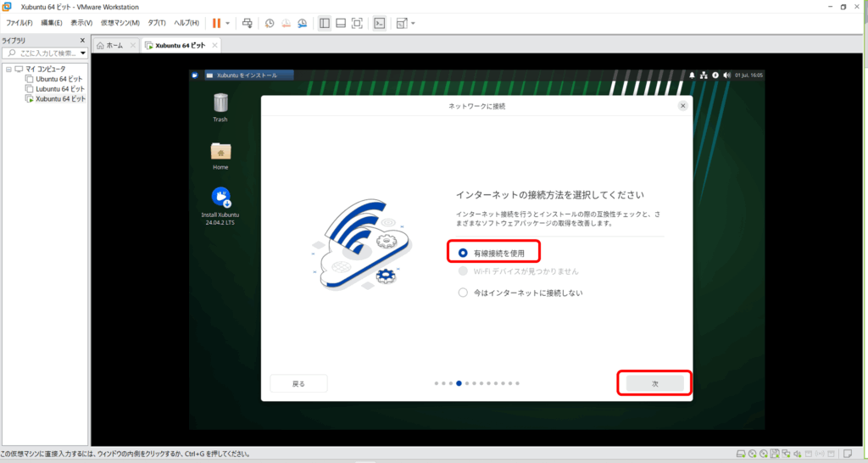Select the wired connection radio button
The image size is (868, 463).
pos(463,253)
